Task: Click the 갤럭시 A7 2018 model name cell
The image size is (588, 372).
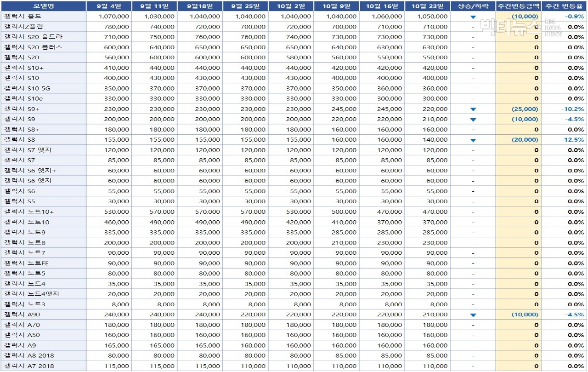Action: coord(43,366)
